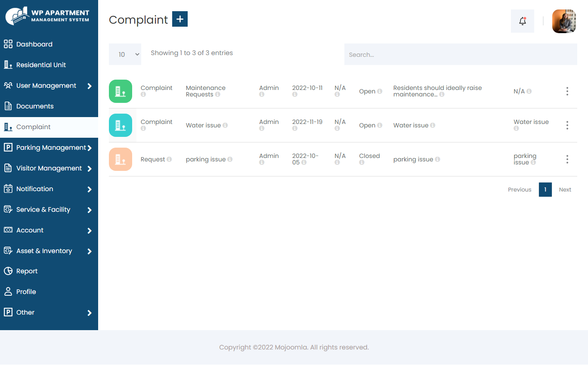588x365 pixels.
Task: Click the WP Apartment Management System logo
Action: (x=47, y=16)
